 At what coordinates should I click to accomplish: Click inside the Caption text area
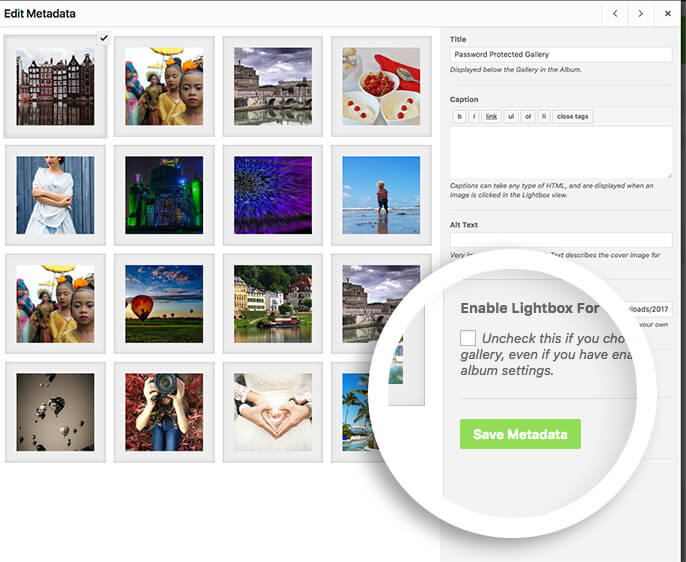tap(560, 152)
